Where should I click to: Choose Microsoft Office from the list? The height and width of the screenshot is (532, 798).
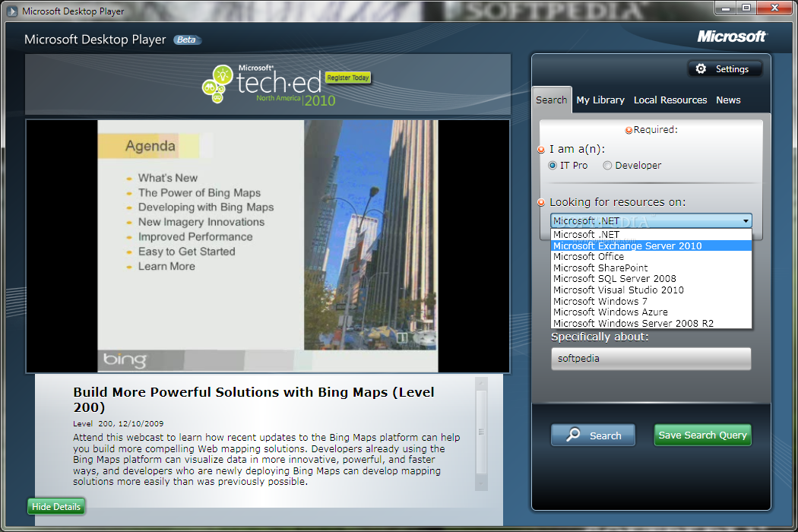651,257
